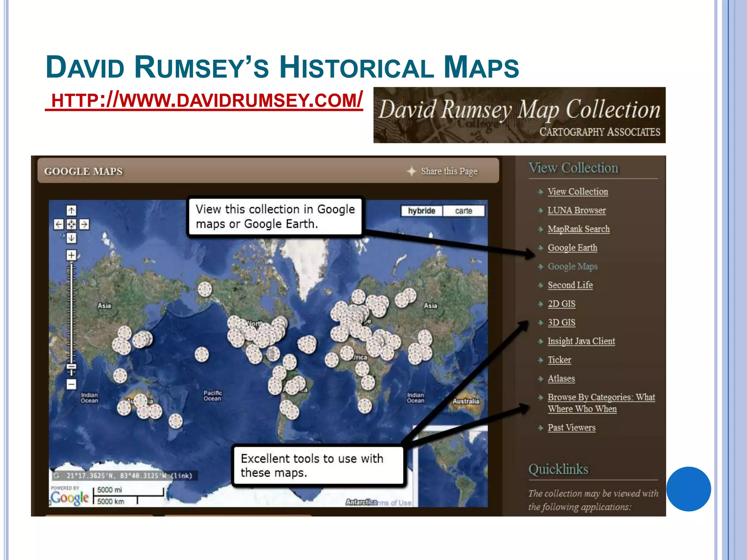This screenshot has width=747, height=560.
Task: Click the '5000 mi' scale label
Action: click(109, 490)
